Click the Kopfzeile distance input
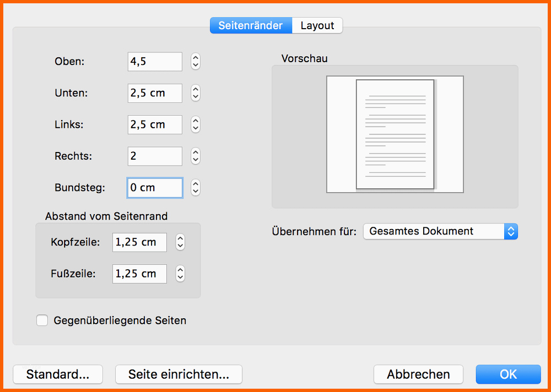Screen dimensions: 551x392 [x=139, y=242]
